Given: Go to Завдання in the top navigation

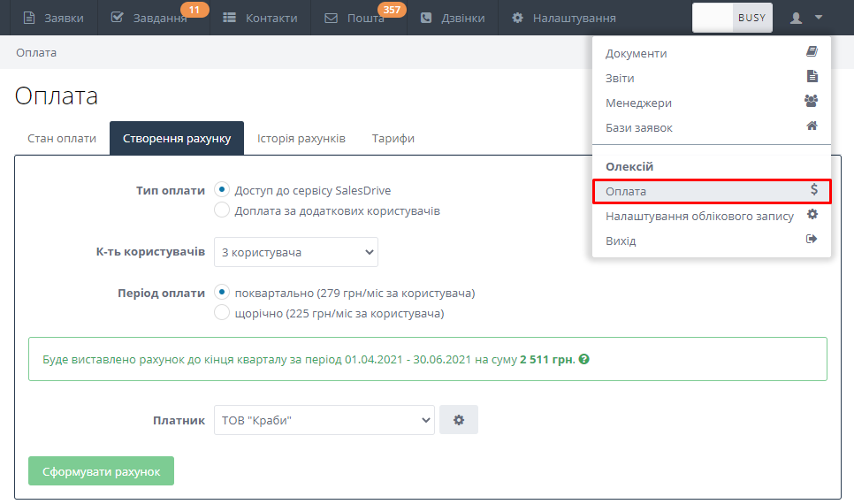Looking at the screenshot, I should tap(150, 18).
